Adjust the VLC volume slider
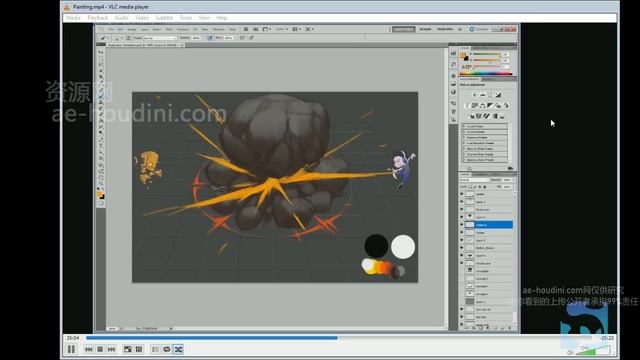 (594, 350)
